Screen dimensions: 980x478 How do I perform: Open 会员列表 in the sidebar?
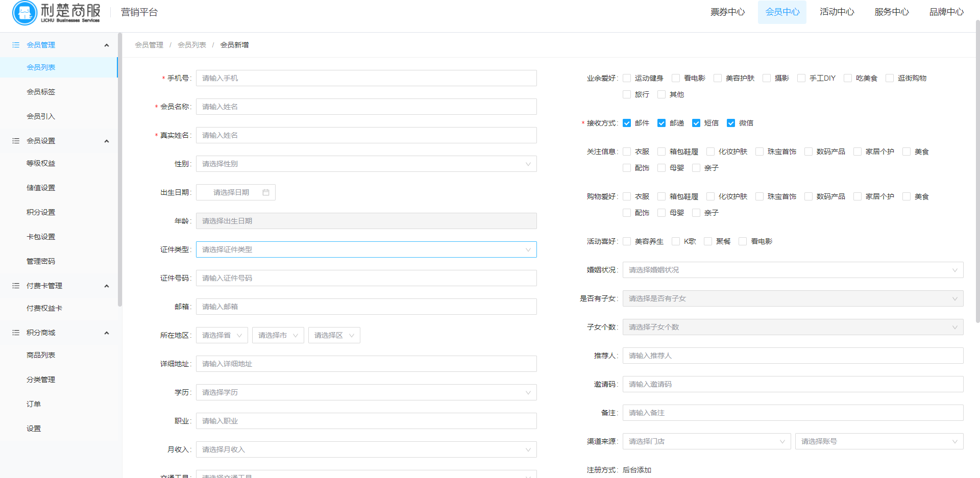(x=59, y=67)
